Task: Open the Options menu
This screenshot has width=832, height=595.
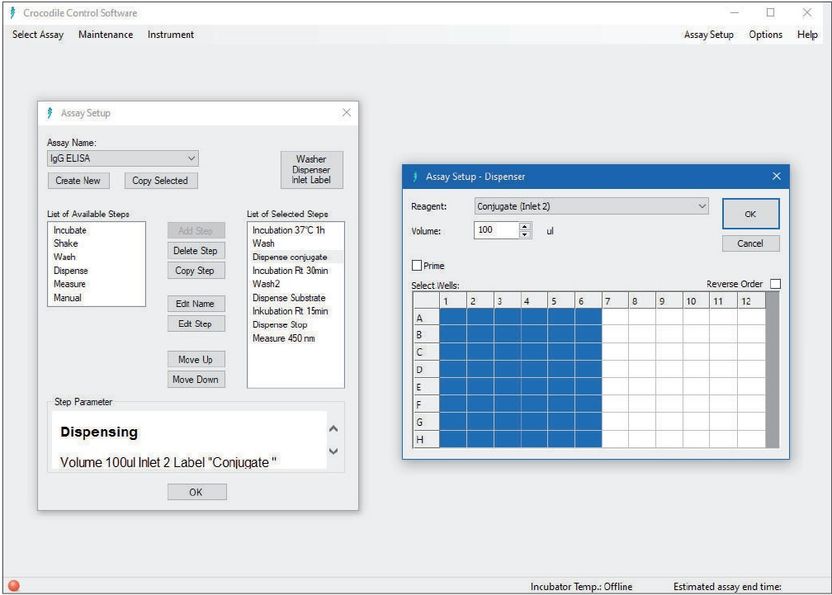Action: coord(765,35)
